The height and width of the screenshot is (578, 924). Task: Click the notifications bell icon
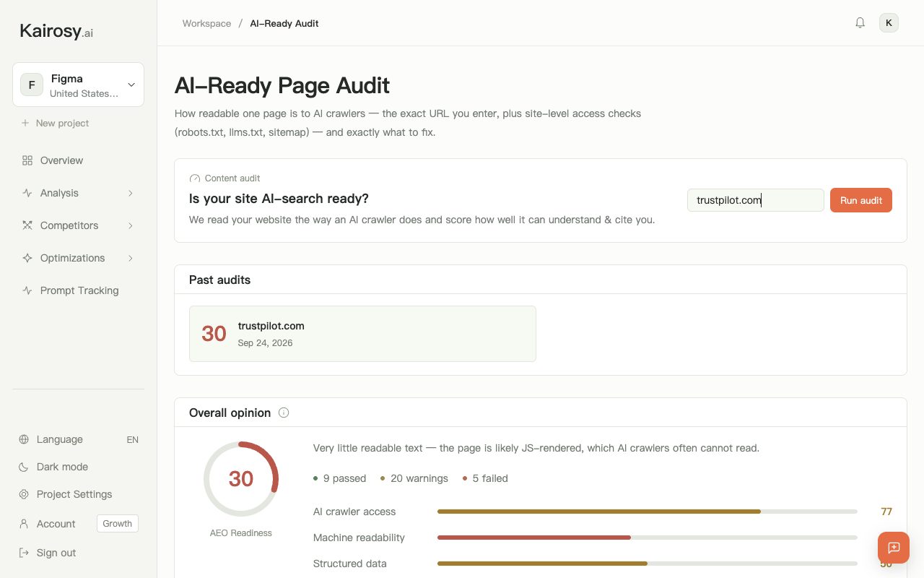pos(860,23)
